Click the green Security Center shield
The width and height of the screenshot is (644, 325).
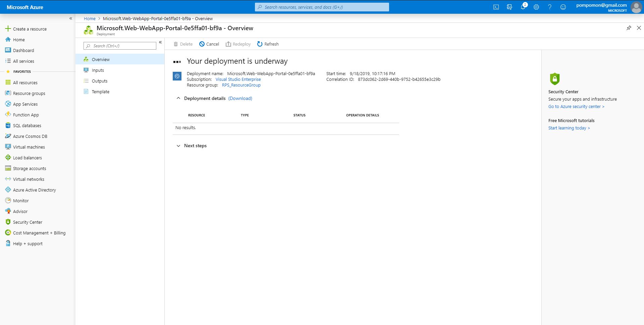pos(555,79)
